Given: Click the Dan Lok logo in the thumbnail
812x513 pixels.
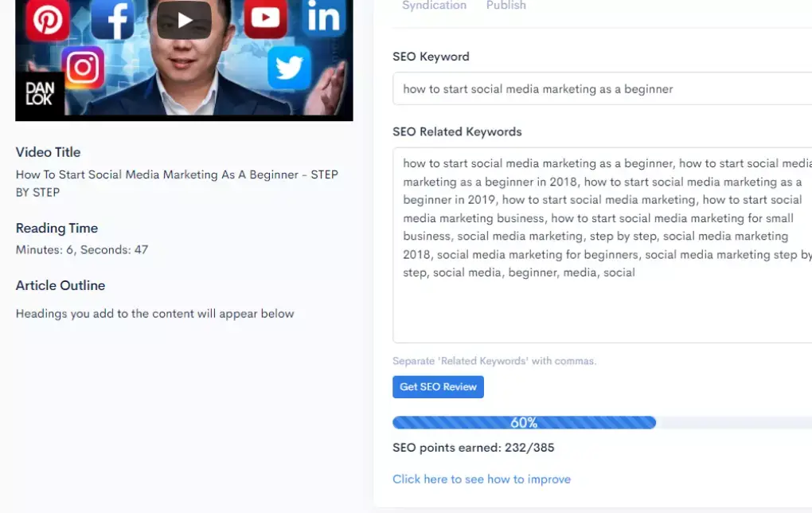Looking at the screenshot, I should 39,94.
